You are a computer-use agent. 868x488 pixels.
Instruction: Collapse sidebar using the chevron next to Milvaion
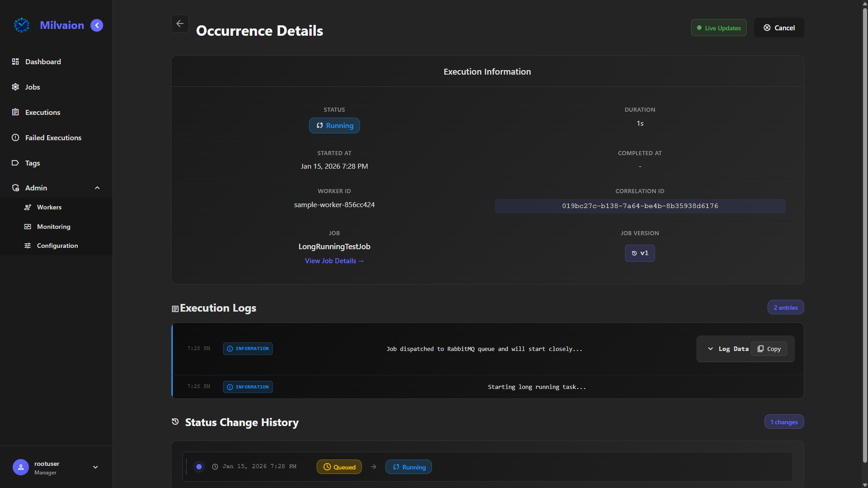click(97, 25)
